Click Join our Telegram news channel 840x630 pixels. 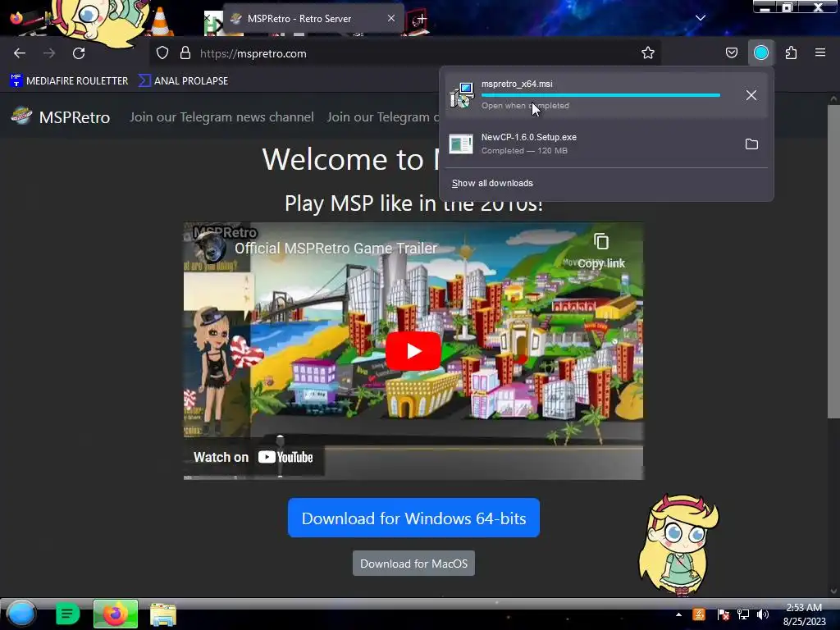point(221,117)
